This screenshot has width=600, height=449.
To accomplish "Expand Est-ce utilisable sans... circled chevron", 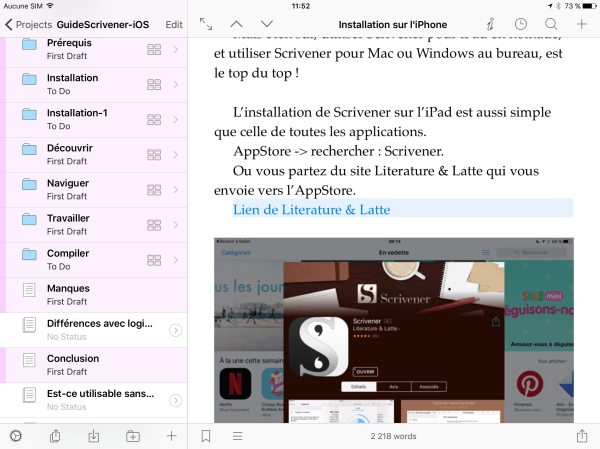I will (x=176, y=400).
